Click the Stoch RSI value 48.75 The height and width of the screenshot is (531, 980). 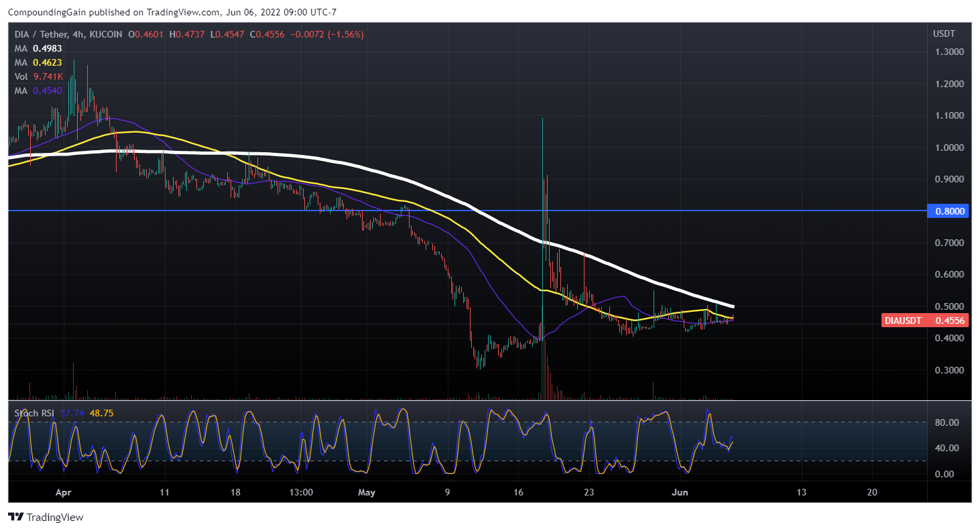point(102,413)
